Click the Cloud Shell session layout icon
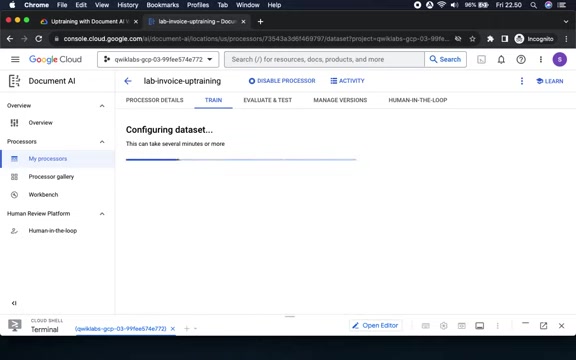Viewport: 576px width, 360px height. point(479,325)
